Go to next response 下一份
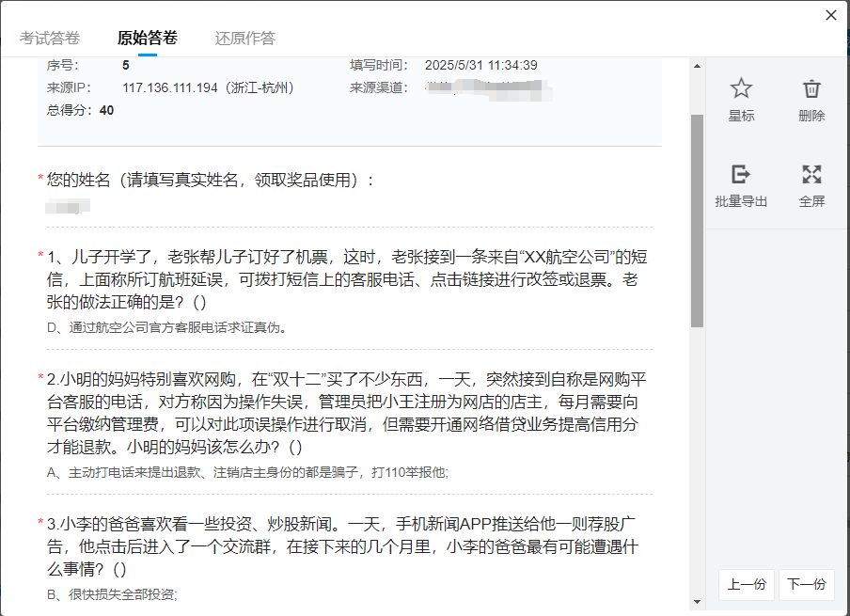Image resolution: width=850 pixels, height=616 pixels. [807, 584]
